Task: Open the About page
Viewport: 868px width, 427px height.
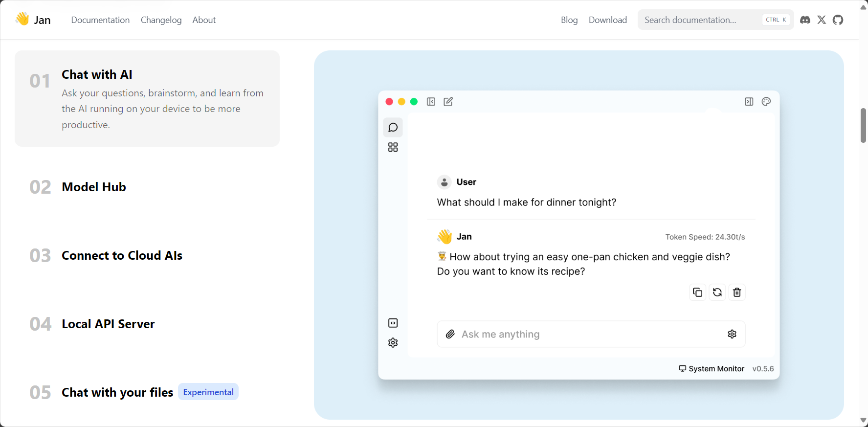Action: click(x=204, y=20)
